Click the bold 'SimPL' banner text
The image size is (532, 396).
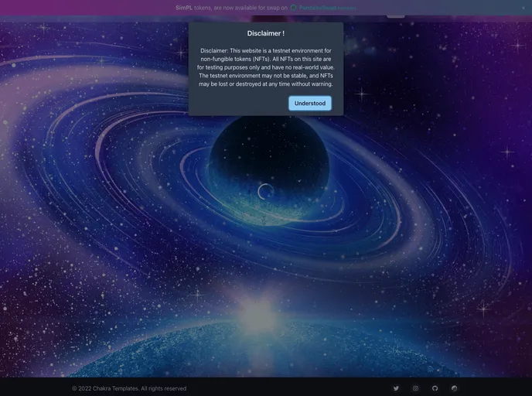tap(183, 8)
